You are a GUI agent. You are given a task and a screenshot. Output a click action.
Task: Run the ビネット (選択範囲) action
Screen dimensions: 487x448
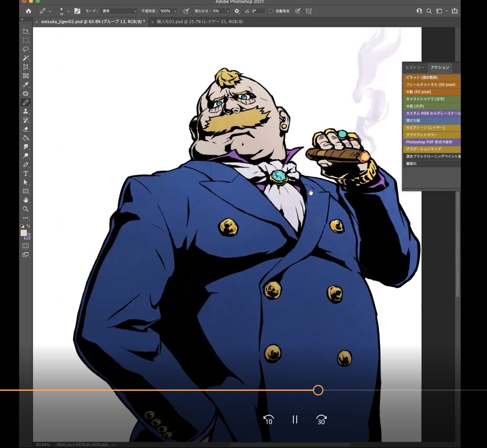(x=432, y=77)
